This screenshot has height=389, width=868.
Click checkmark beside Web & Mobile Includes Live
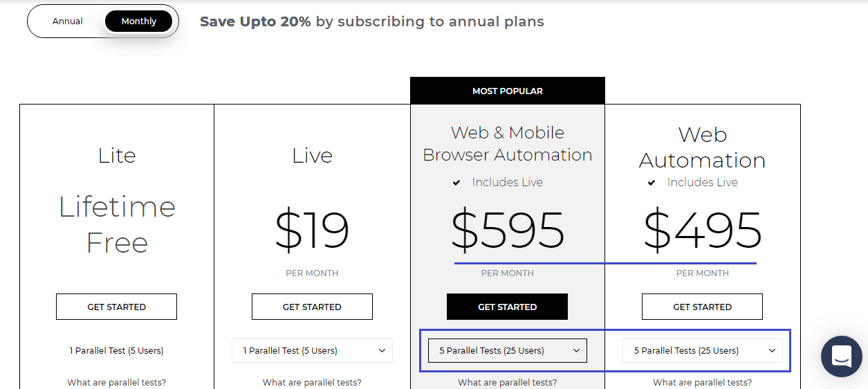click(456, 183)
